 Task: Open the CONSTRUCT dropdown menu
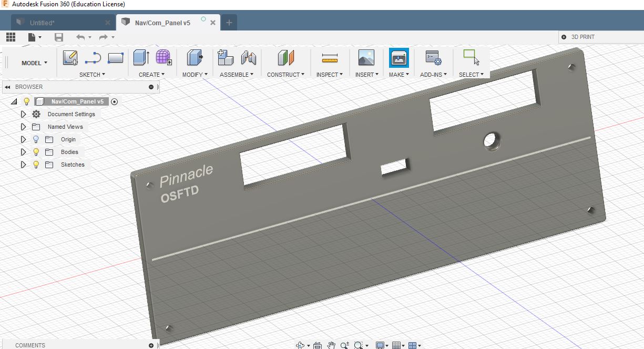(285, 75)
